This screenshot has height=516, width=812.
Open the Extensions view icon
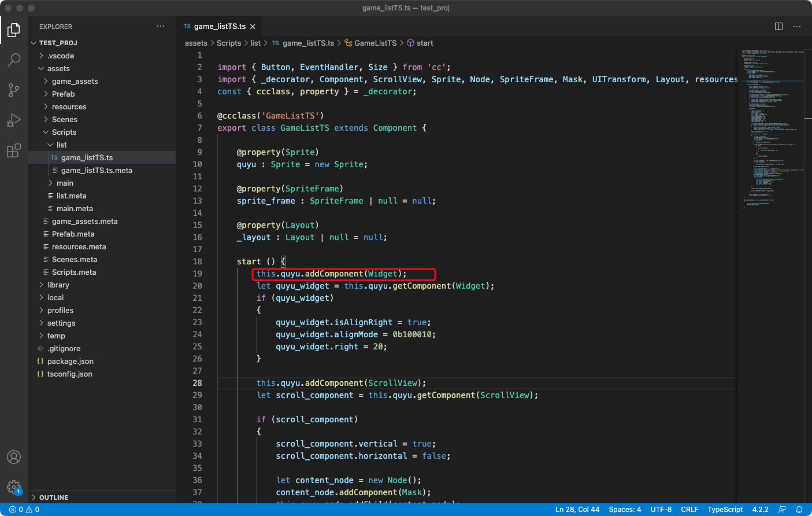[x=14, y=151]
